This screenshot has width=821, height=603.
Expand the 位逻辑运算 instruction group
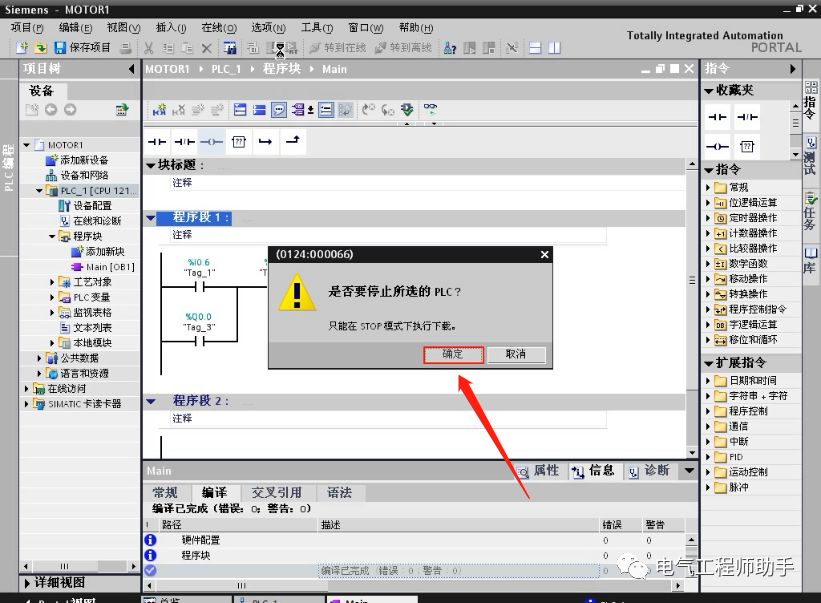[x=706, y=202]
